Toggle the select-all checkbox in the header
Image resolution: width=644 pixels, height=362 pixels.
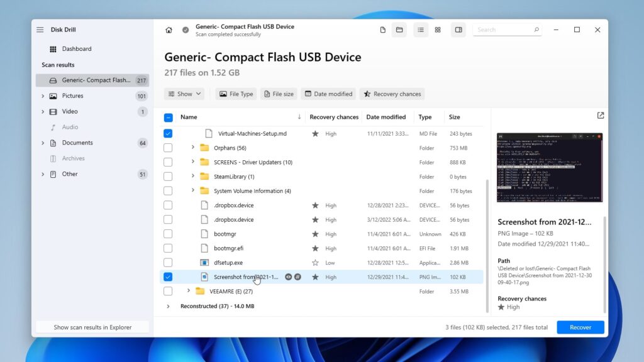(x=167, y=117)
